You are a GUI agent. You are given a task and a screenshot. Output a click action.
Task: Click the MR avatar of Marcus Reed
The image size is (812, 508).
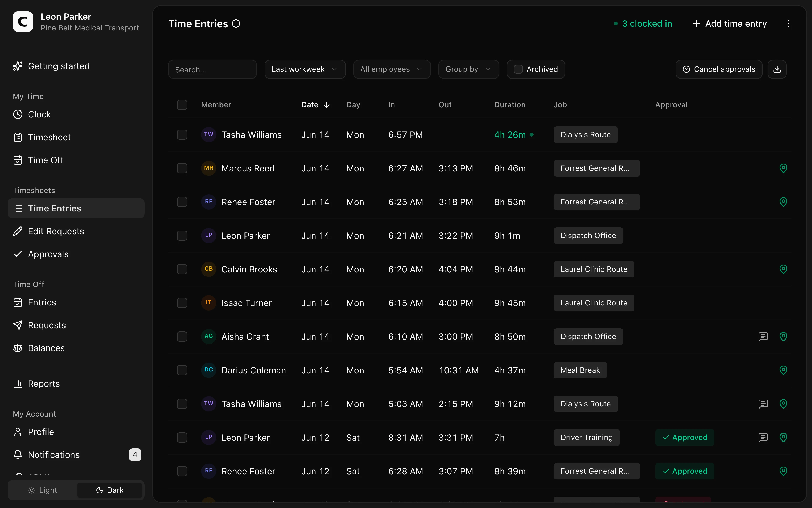(208, 168)
